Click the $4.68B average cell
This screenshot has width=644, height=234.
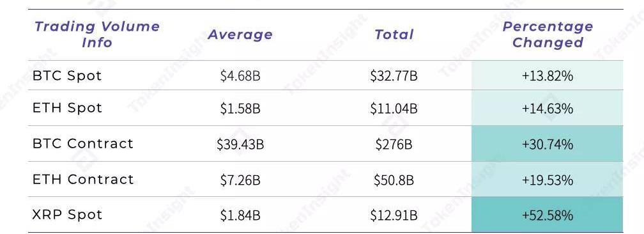coord(240,76)
